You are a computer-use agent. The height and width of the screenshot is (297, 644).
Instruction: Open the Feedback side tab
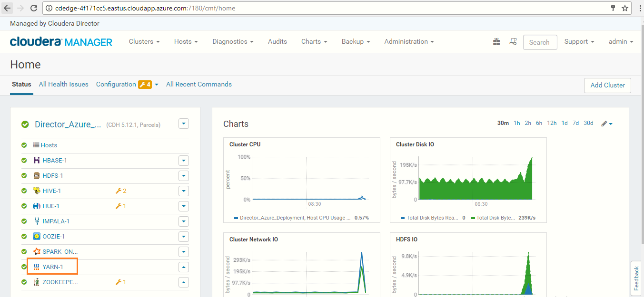(636, 278)
